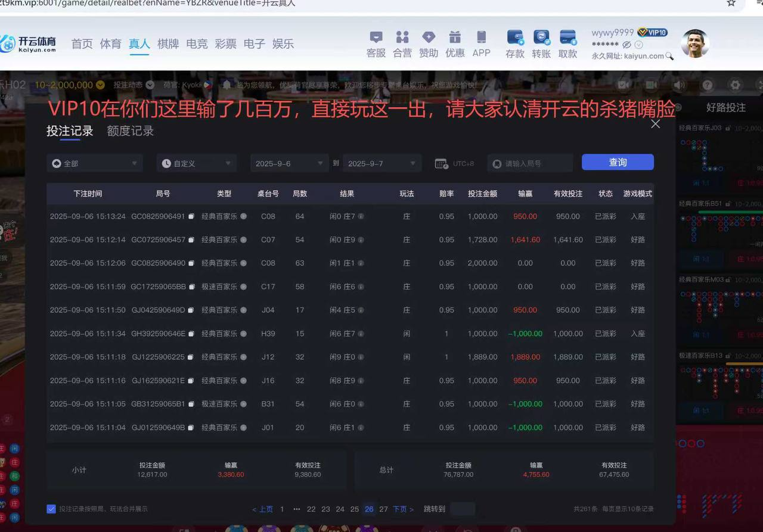Open the table settings gear icon
The width and height of the screenshot is (763, 532).
736,85
